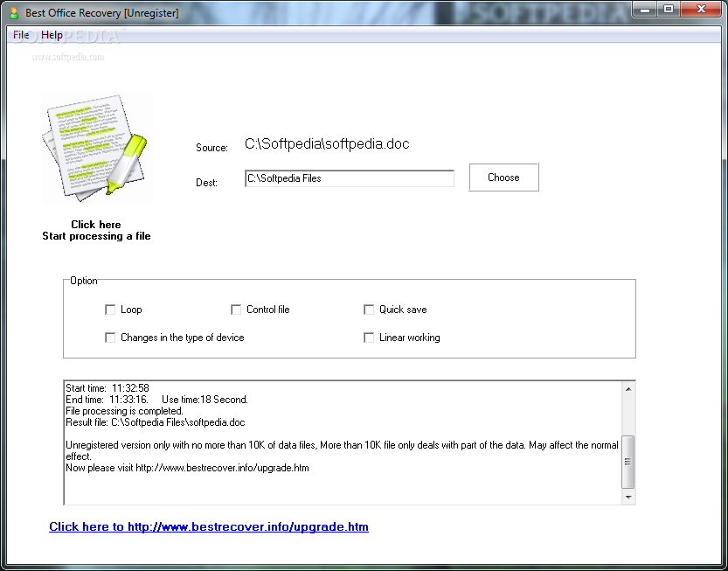Click the 'End time: 11:33:16' log text
The height and width of the screenshot is (571, 728).
coord(107,400)
